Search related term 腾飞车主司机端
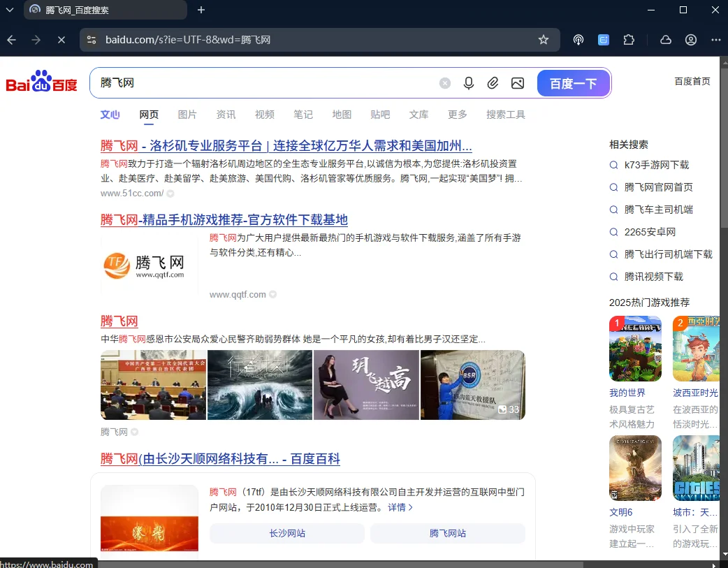 tap(658, 210)
